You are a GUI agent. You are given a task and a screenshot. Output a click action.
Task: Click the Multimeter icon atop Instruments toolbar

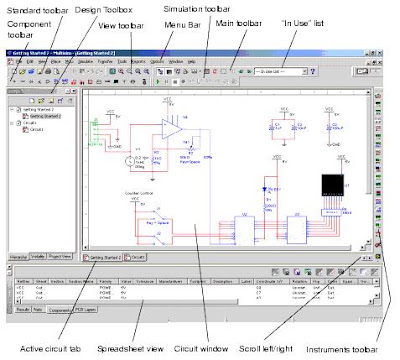pos(378,96)
